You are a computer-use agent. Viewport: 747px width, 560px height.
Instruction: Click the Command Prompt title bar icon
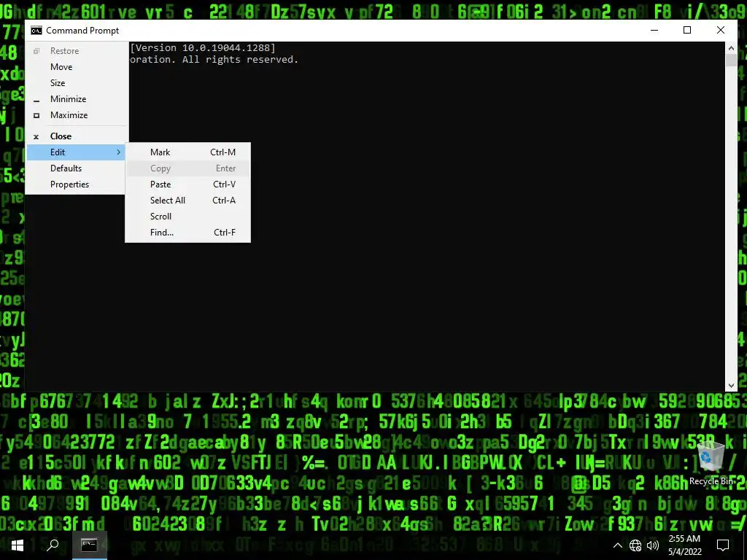point(36,31)
